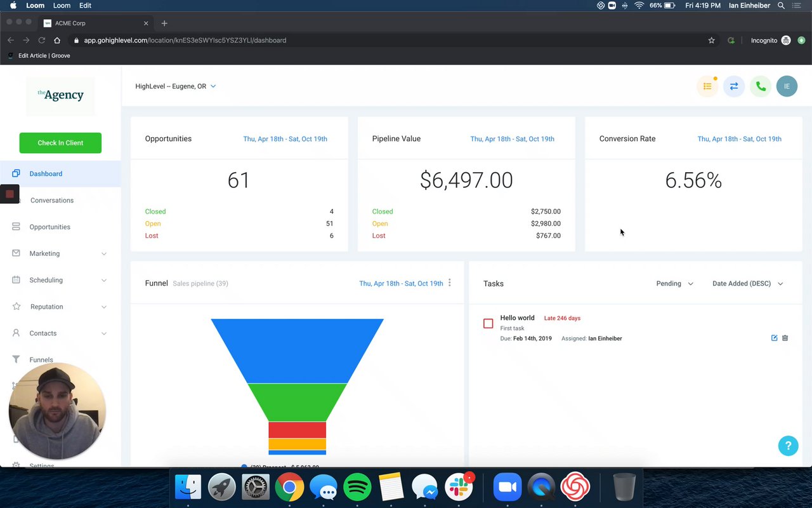Open the Pending task filter dropdown
812x508 pixels.
(x=675, y=283)
